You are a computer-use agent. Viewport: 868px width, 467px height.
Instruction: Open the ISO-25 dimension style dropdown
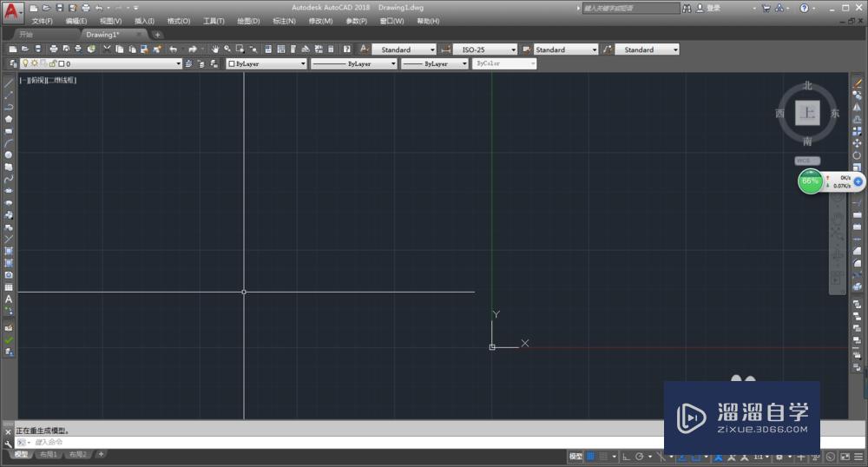485,49
